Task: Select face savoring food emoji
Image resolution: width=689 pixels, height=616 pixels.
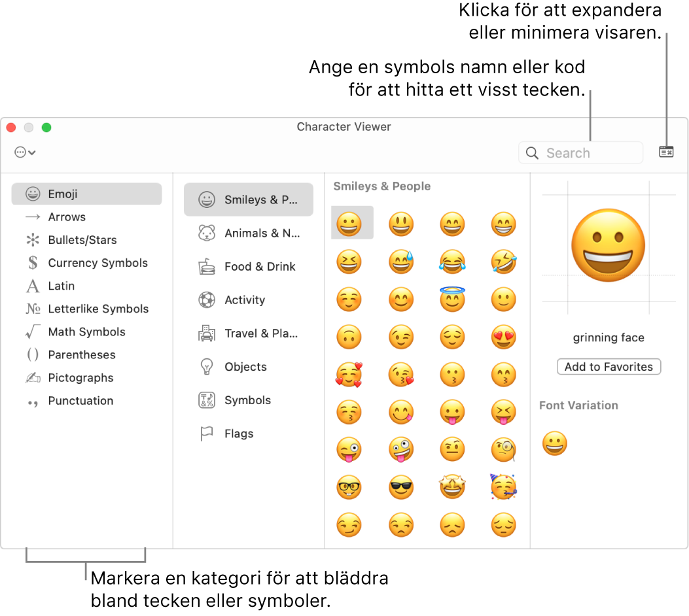Action: [x=401, y=412]
